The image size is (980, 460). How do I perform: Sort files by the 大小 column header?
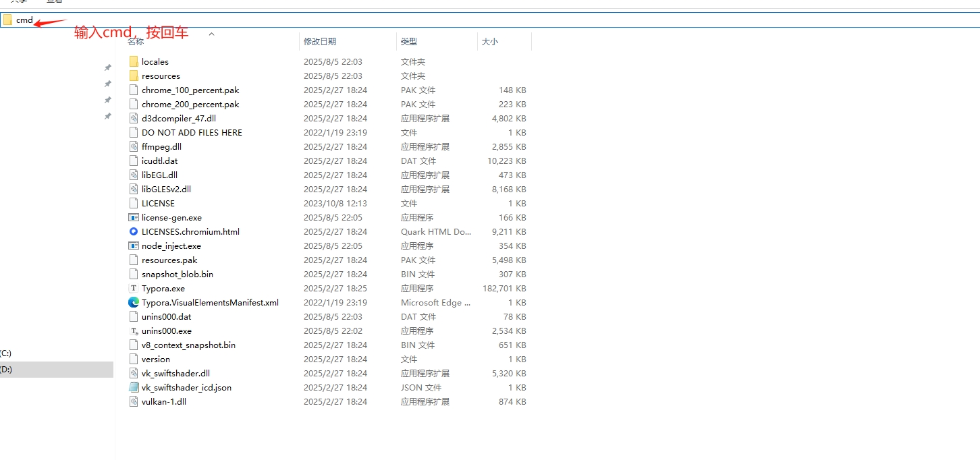[490, 42]
